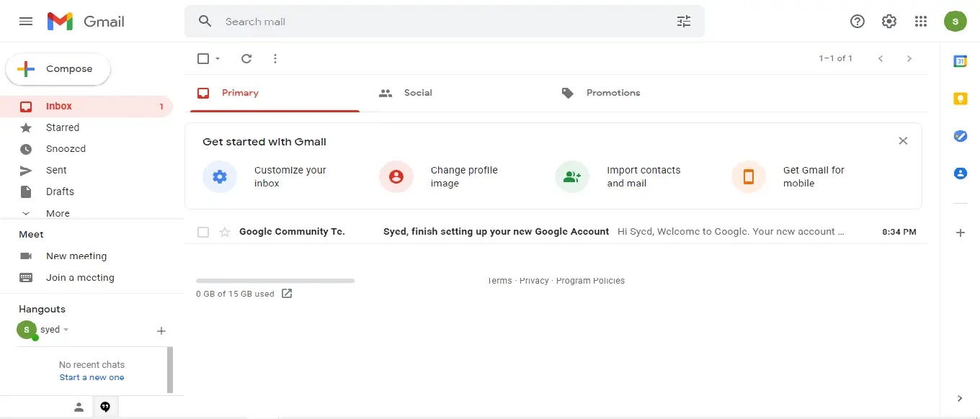Open the Inbox folder
The width and height of the screenshot is (980, 419).
[86, 106]
